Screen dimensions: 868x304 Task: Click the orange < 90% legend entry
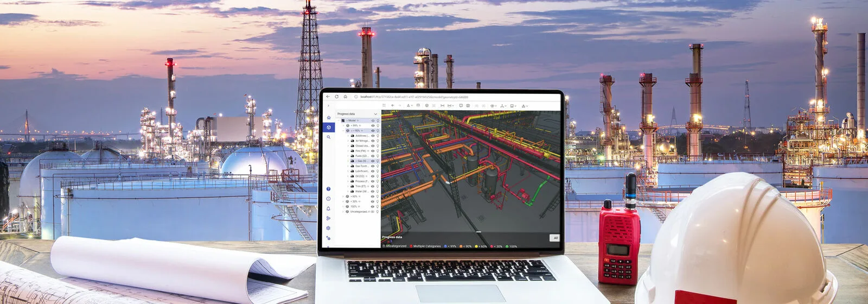466,246
